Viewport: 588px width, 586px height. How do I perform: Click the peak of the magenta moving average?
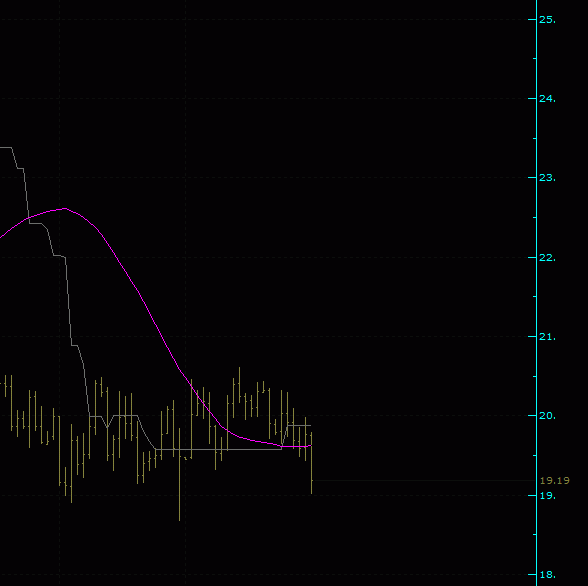point(65,208)
